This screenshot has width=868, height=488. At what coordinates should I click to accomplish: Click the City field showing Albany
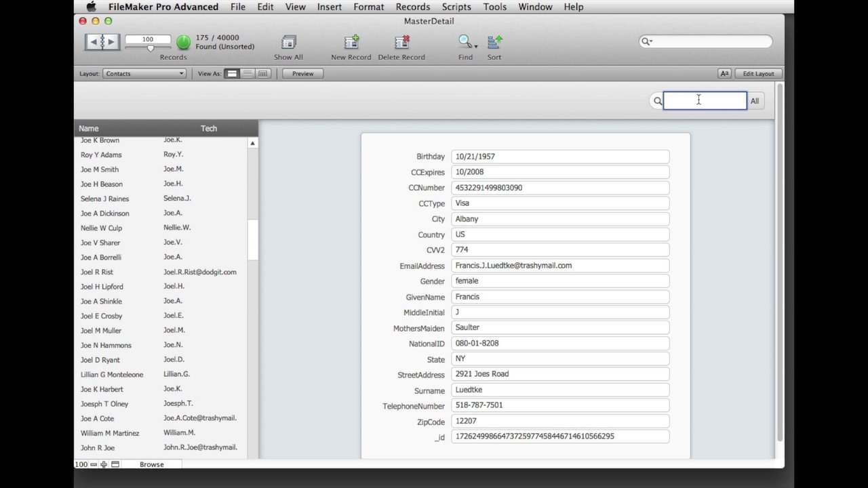tap(560, 219)
